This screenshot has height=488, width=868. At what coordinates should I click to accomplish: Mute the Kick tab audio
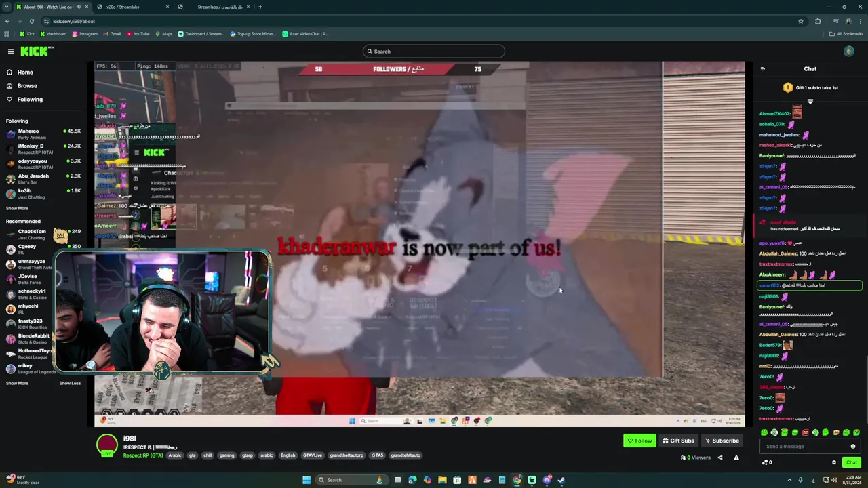point(78,7)
